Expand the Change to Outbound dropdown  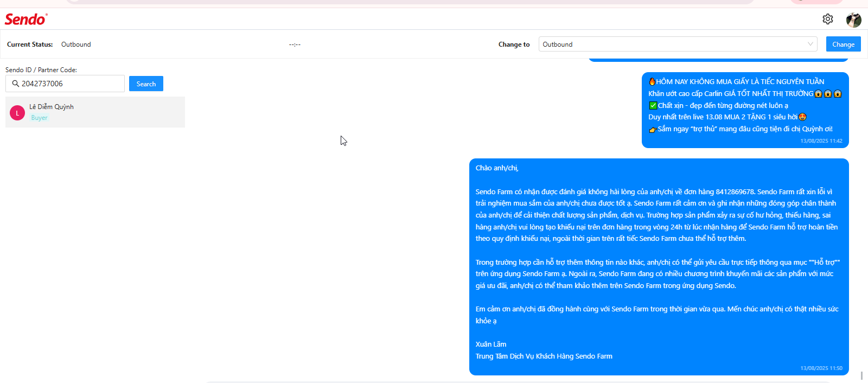tap(678, 44)
